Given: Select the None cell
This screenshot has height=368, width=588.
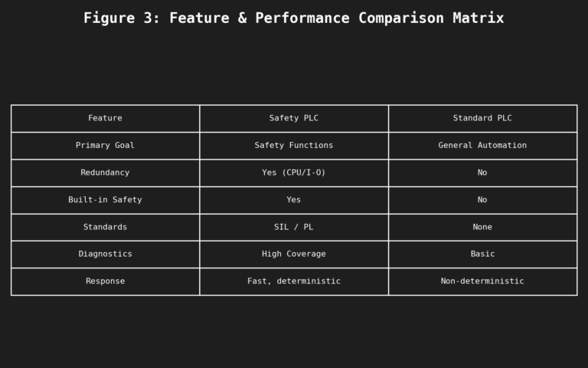Looking at the screenshot, I should point(482,227).
